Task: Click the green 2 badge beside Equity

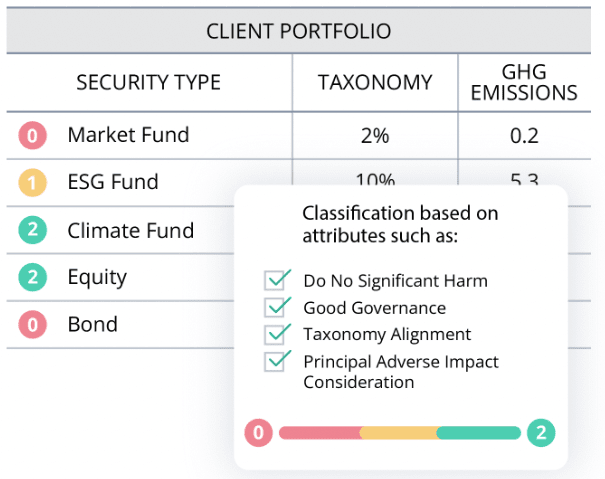Action: coord(33,278)
